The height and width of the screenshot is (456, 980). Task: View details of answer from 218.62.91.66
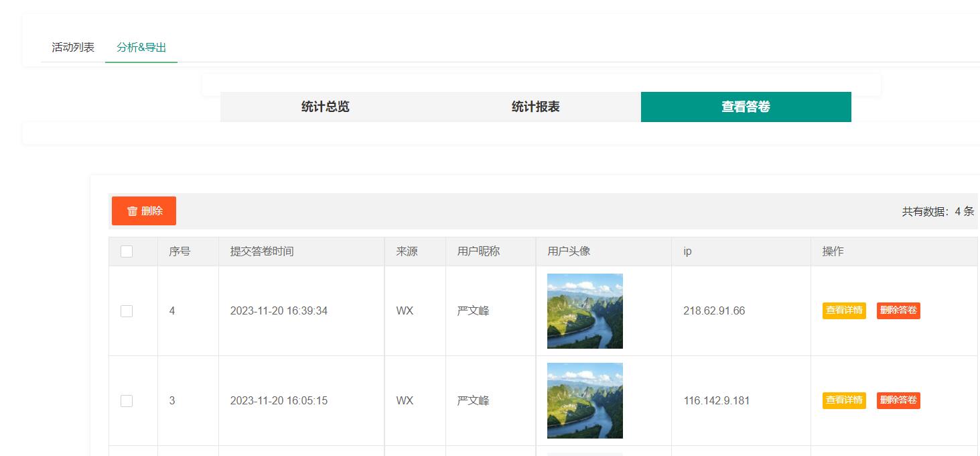844,310
